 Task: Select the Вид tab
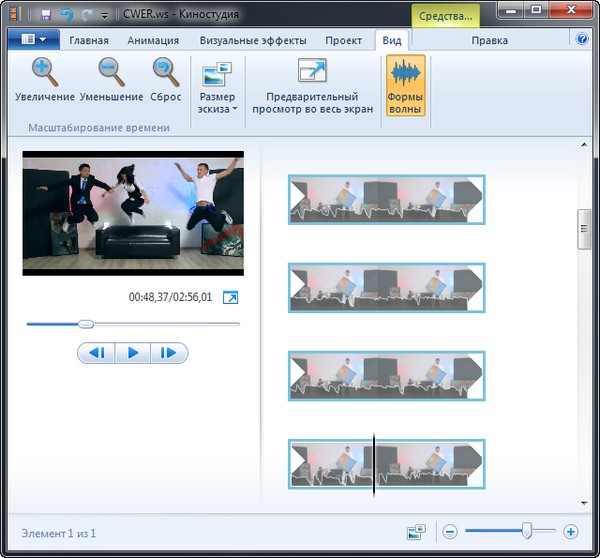pyautogui.click(x=392, y=41)
